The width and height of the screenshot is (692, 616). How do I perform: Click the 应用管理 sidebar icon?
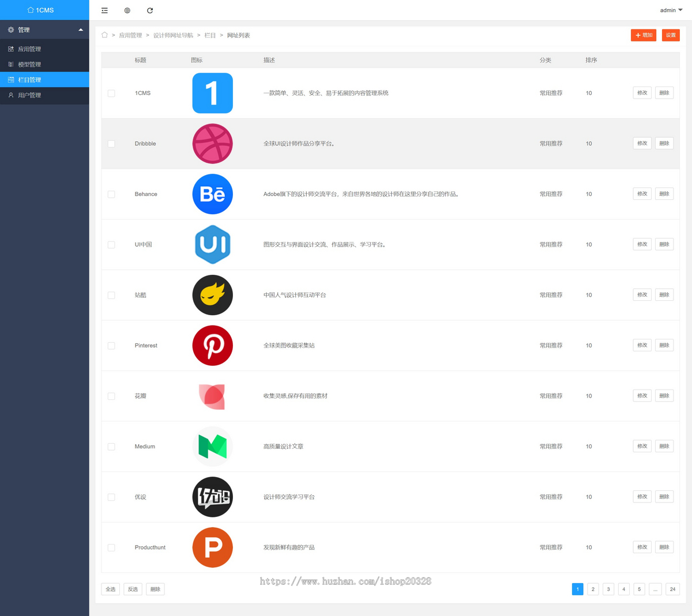11,49
